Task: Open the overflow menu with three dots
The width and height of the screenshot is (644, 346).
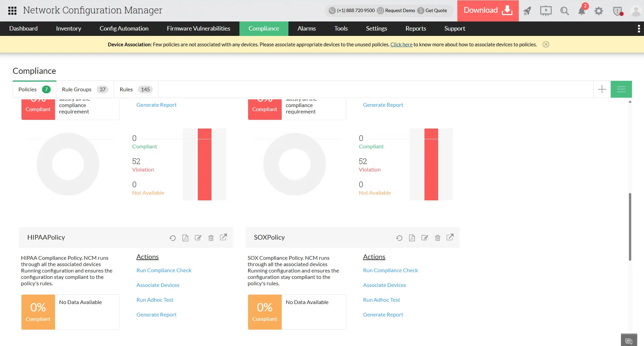Action: pyautogui.click(x=639, y=29)
